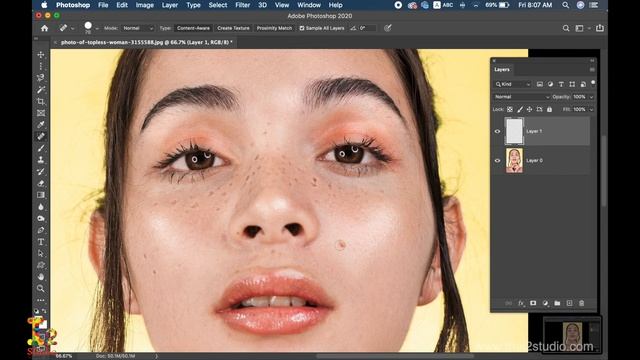Toggle pixel layer filter
The image size is (640, 360).
540,84
